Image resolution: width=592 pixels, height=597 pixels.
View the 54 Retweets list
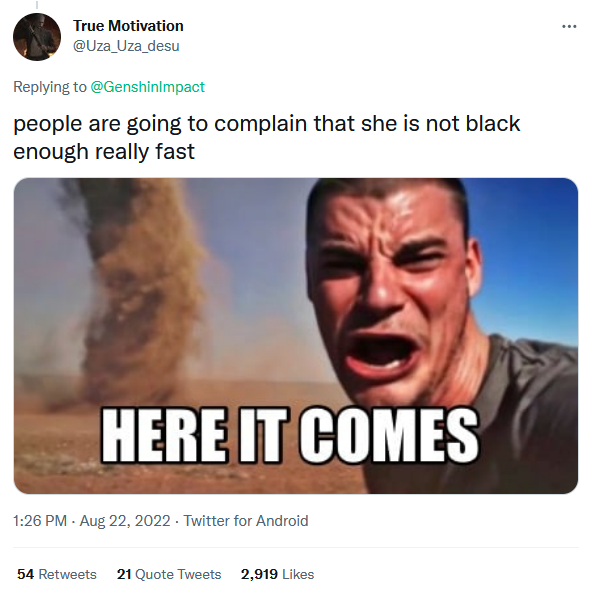click(57, 574)
